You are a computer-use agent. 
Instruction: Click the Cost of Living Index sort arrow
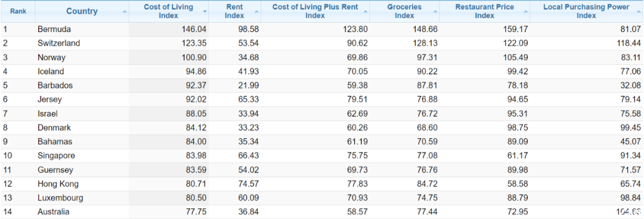pos(205,12)
